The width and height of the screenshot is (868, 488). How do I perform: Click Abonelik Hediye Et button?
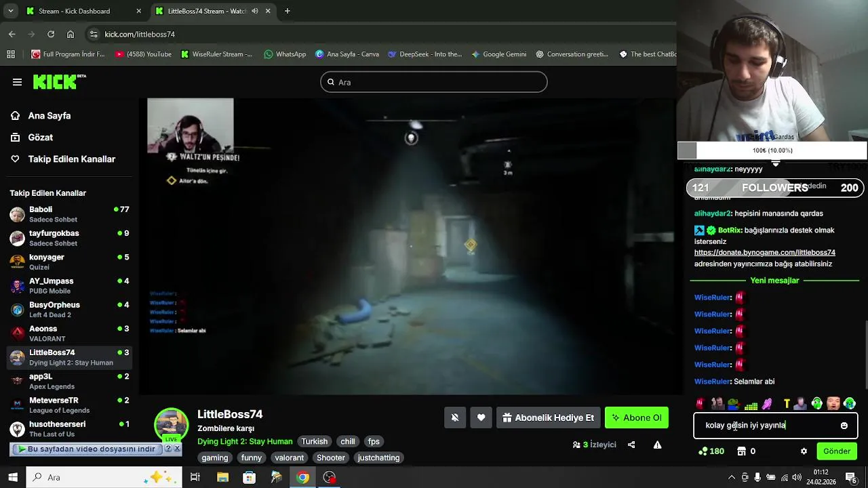click(548, 418)
